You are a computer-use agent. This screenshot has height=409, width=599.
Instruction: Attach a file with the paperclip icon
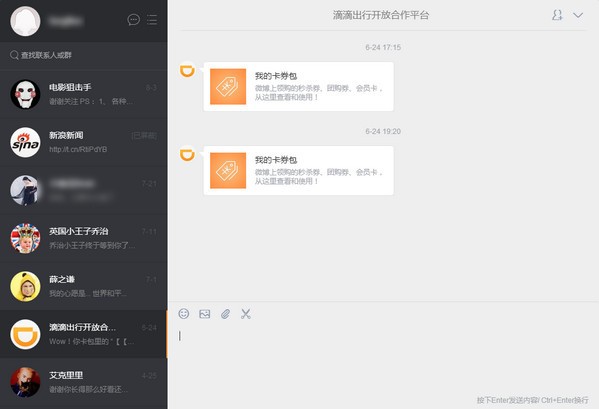click(225, 314)
